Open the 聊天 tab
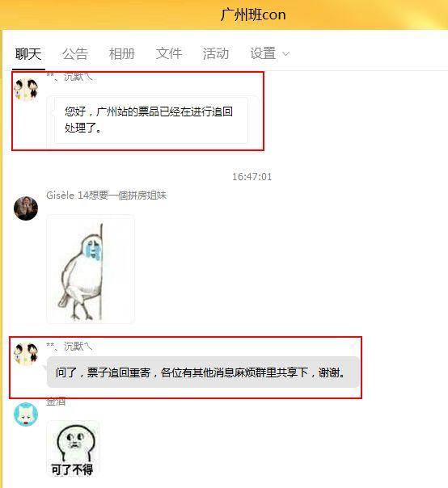 coord(28,54)
